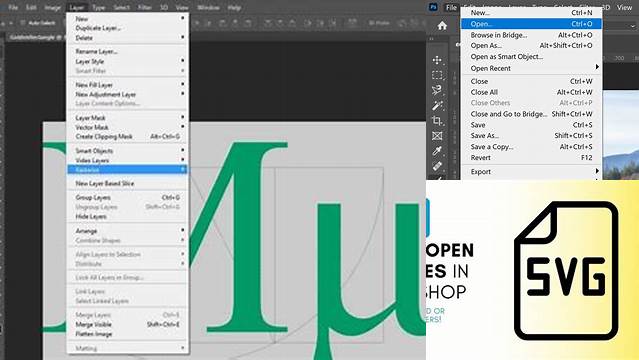Image resolution: width=639 pixels, height=360 pixels.
Task: Open the Help menu
Action: [x=234, y=7]
